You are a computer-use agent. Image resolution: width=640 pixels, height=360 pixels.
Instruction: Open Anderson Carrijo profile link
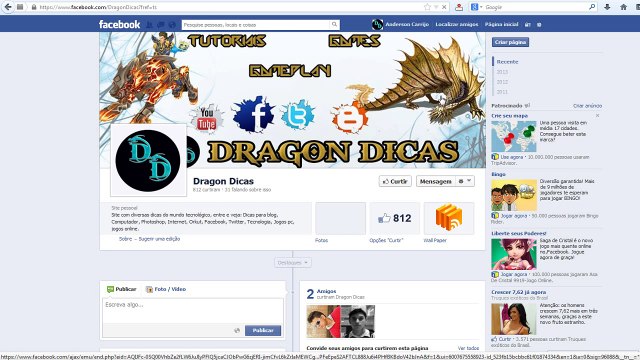point(407,24)
